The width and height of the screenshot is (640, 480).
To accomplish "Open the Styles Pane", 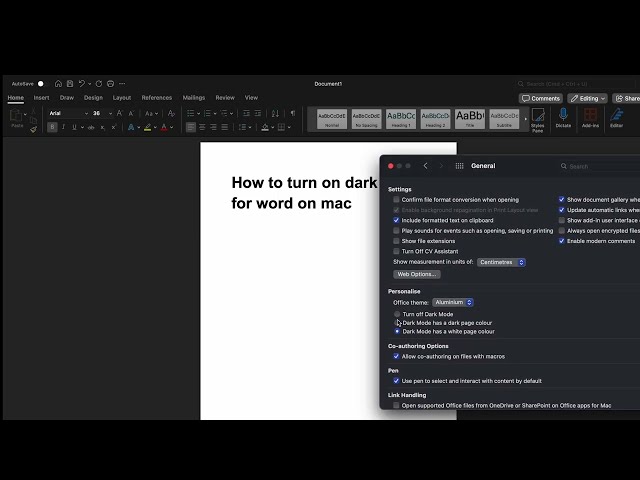I will pyautogui.click(x=538, y=120).
